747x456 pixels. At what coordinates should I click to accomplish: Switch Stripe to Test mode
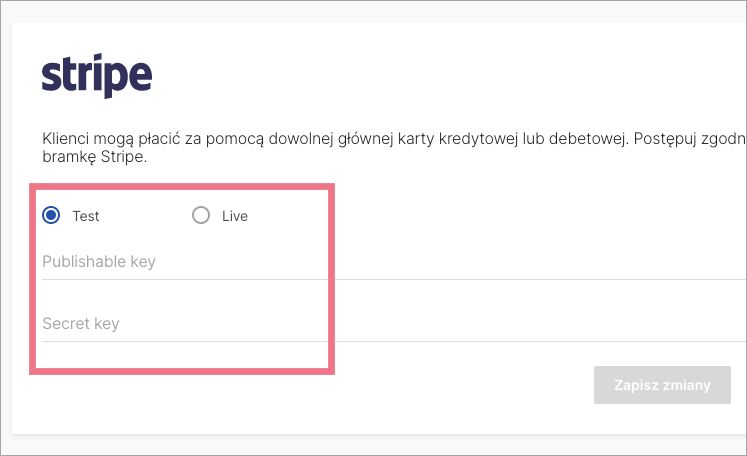click(52, 215)
